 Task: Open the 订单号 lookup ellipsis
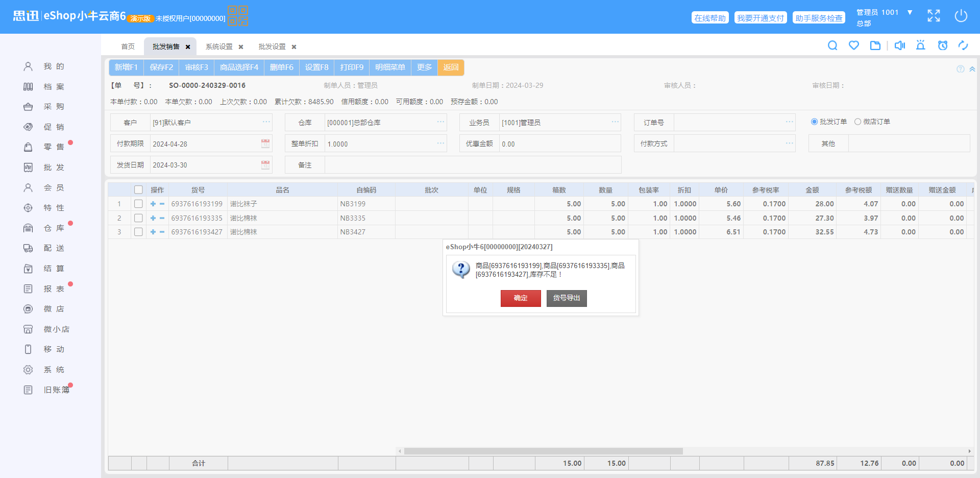click(x=790, y=122)
